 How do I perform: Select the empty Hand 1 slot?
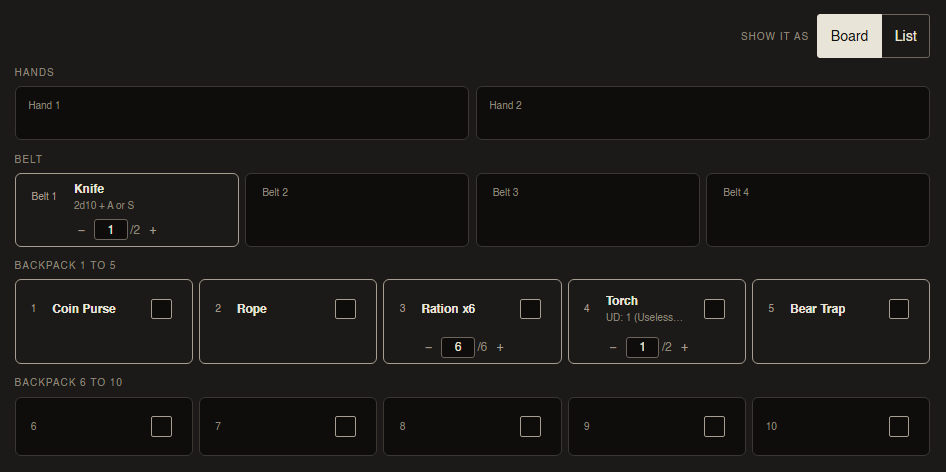241,113
